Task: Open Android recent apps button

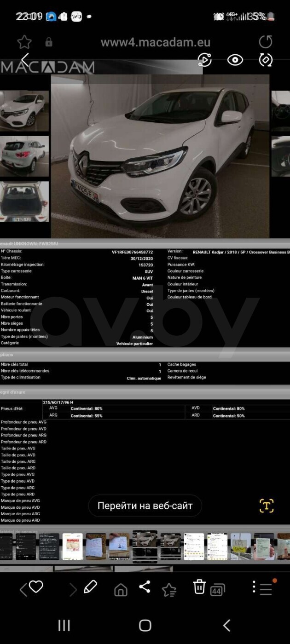Action: (64, 625)
